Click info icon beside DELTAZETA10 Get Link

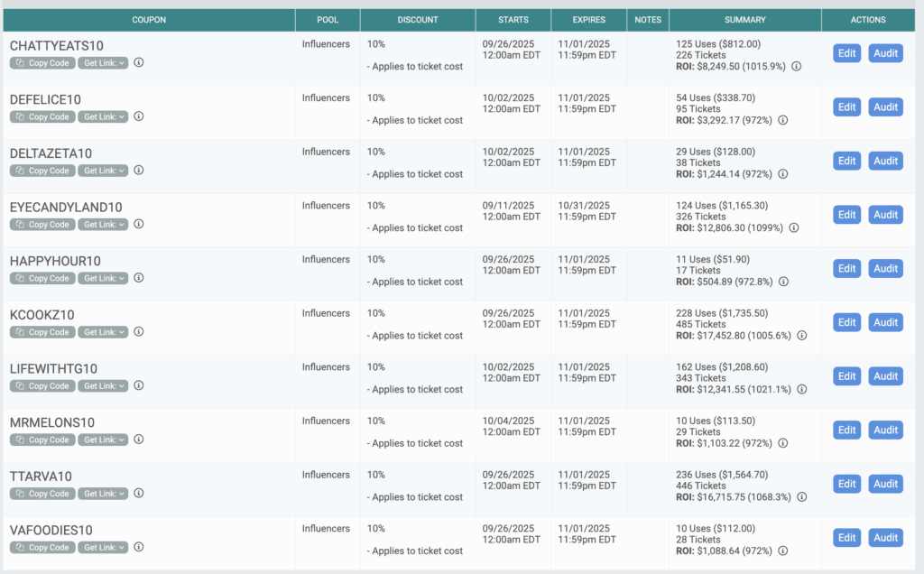139,171
